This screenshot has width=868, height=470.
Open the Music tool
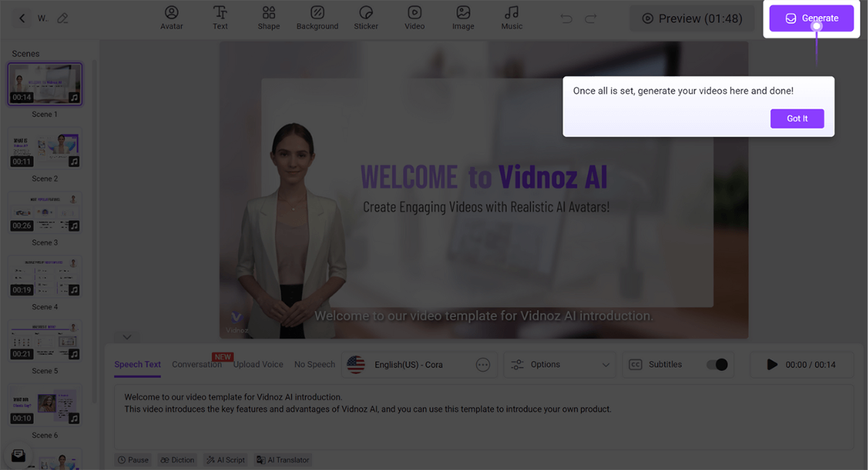[511, 18]
